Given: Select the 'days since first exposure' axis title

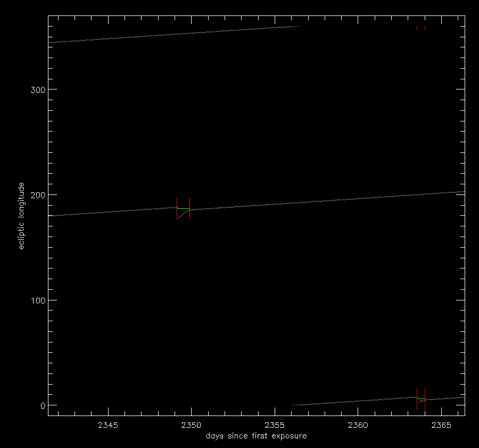Looking at the screenshot, I should tap(257, 436).
